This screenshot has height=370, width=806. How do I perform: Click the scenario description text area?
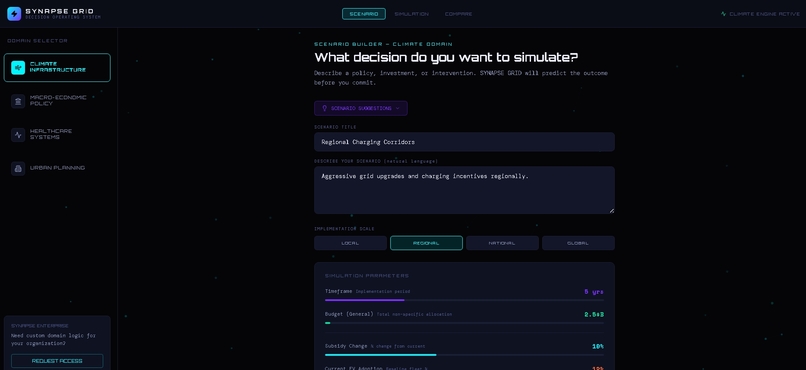pyautogui.click(x=464, y=190)
